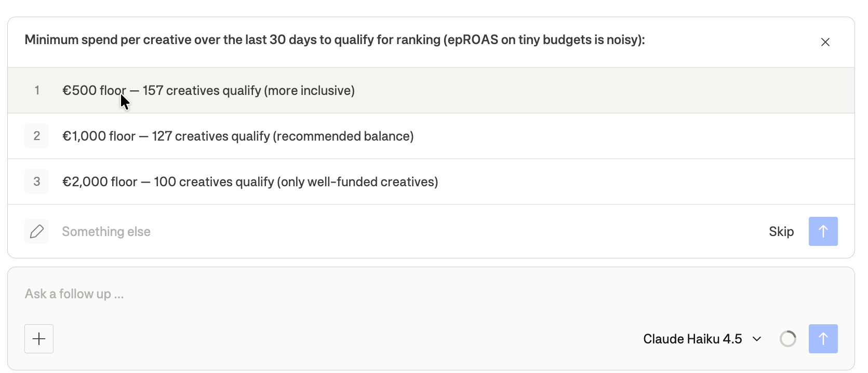Open the plus attachment menu

point(39,339)
